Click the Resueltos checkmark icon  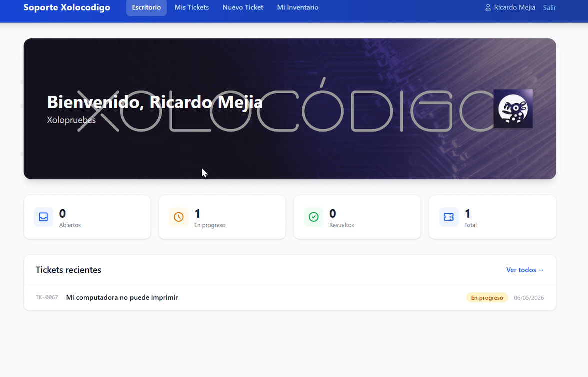coord(314,217)
